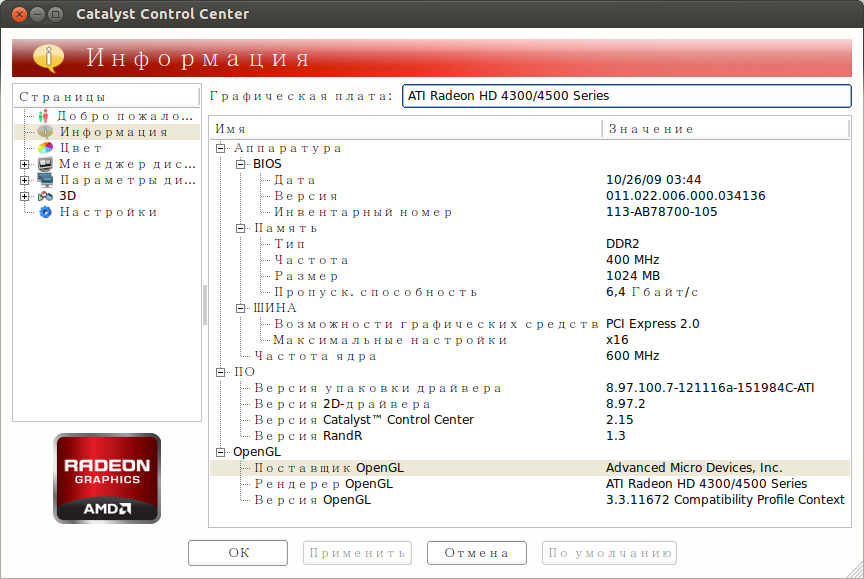Click the 3.3.11672 Compatibility Profile Context value
Viewport: 864px width, 579px height.
[725, 500]
